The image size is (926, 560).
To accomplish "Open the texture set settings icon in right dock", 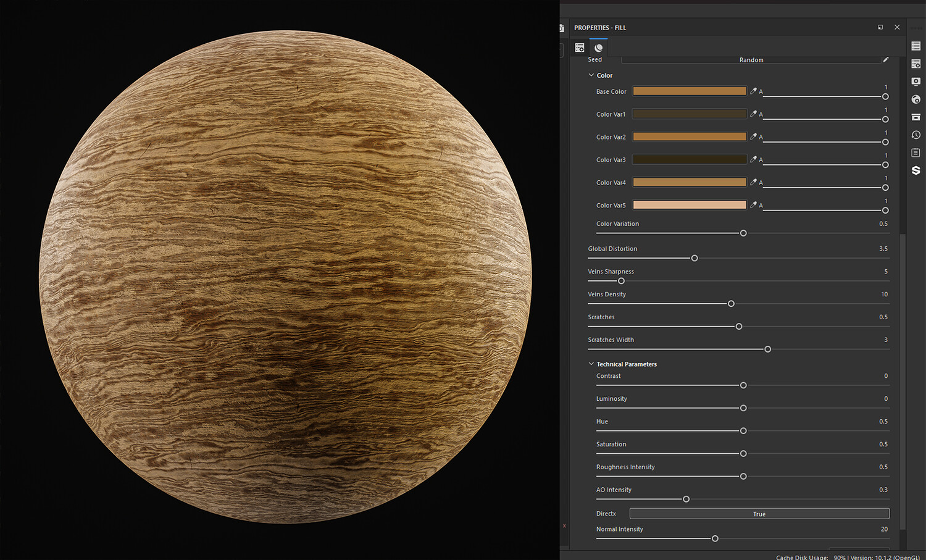I will (x=916, y=64).
